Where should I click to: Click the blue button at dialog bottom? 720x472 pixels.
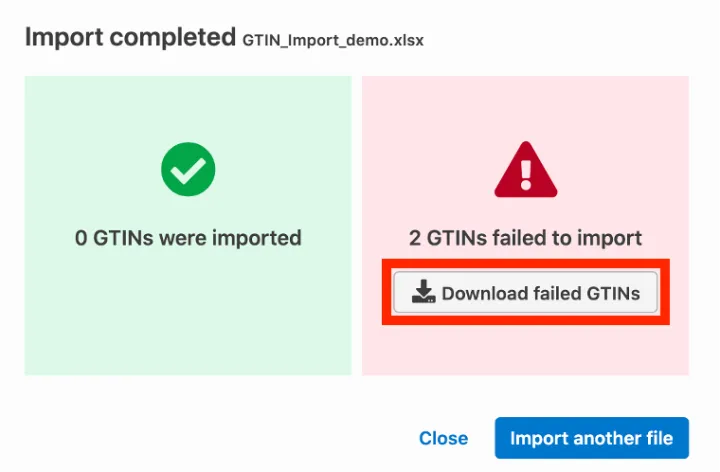click(x=591, y=438)
